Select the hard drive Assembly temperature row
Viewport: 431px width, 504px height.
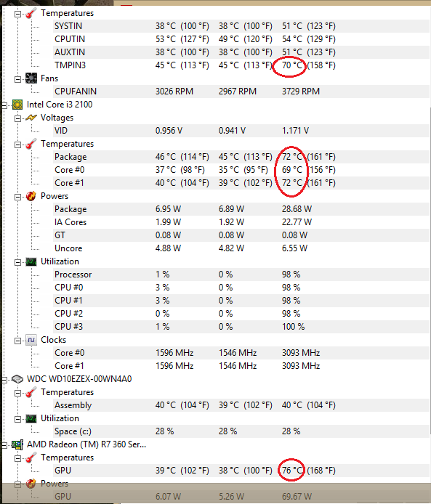pos(241,405)
